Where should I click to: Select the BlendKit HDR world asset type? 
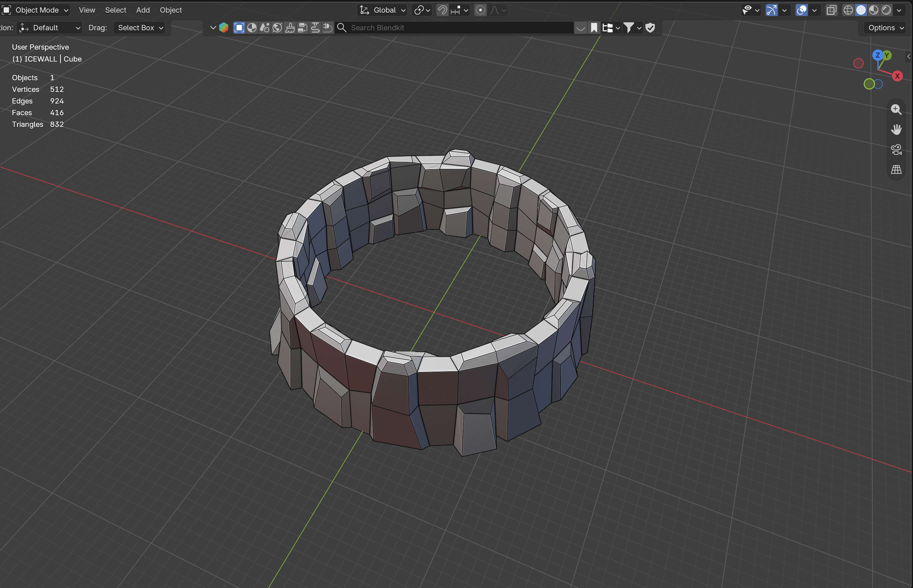[x=277, y=28]
